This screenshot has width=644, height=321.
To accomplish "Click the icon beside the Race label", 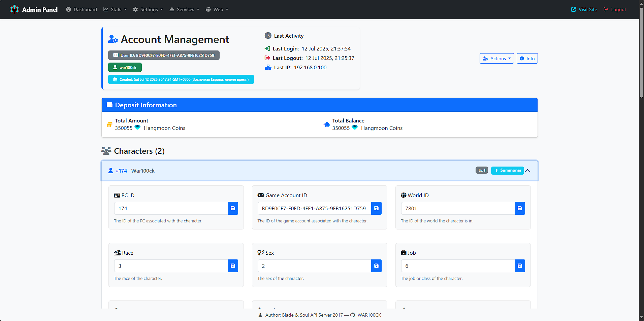I will (117, 253).
